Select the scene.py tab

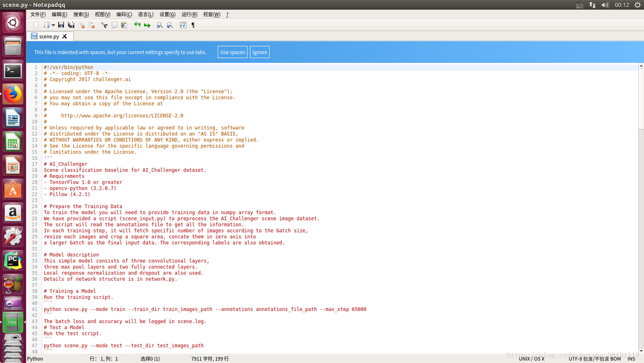pos(49,36)
